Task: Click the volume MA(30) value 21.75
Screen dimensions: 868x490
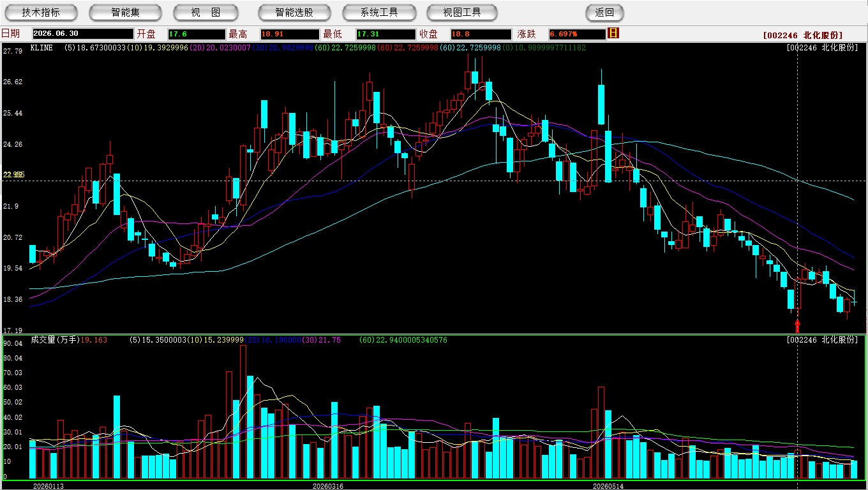Action: (330, 340)
